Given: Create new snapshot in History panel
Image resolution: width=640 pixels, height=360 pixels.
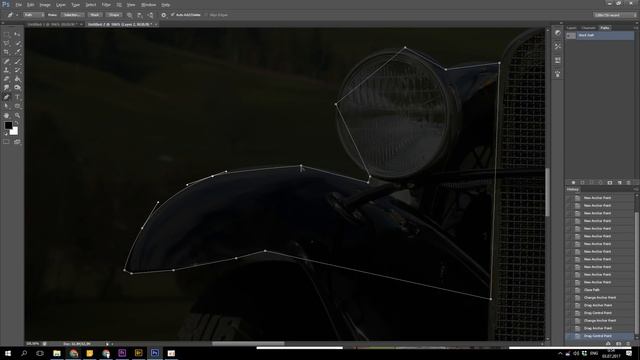Looking at the screenshot, I should tap(619, 344).
